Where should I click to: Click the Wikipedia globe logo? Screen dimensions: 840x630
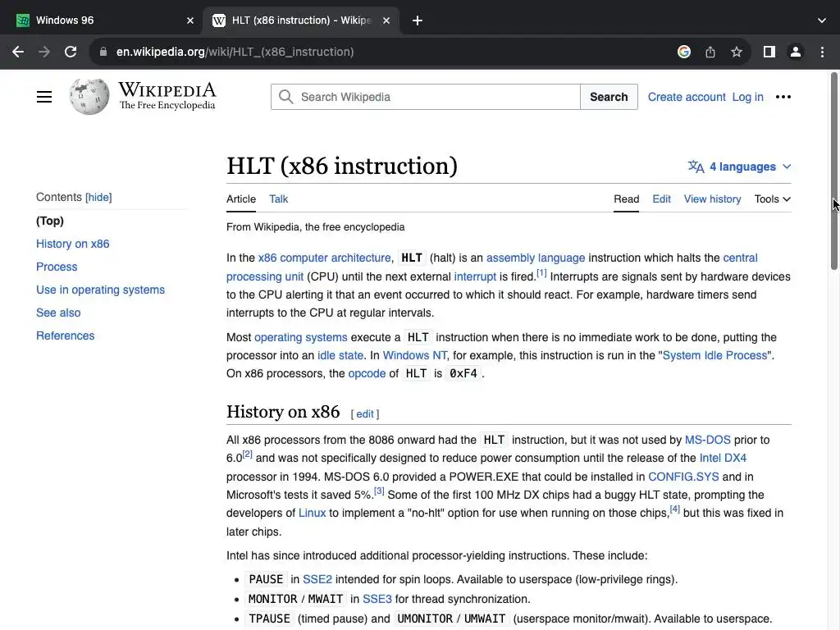pos(89,97)
